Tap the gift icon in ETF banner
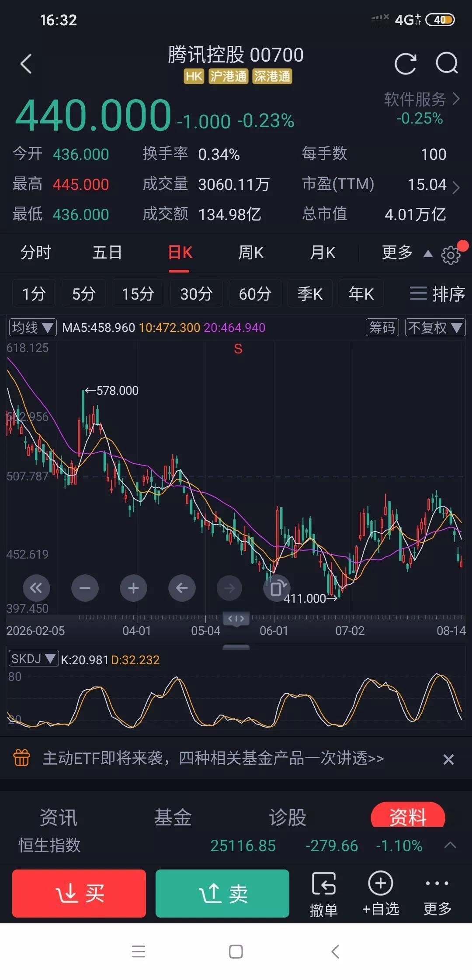This screenshot has width=472, height=980. click(x=21, y=758)
